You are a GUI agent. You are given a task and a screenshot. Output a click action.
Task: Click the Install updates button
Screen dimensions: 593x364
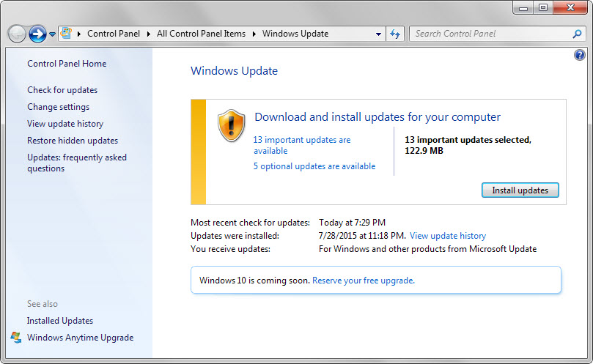coord(520,190)
